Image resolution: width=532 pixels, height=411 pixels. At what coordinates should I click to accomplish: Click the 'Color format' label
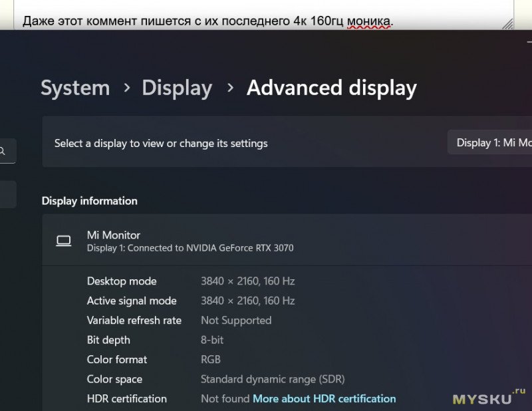pyautogui.click(x=117, y=359)
